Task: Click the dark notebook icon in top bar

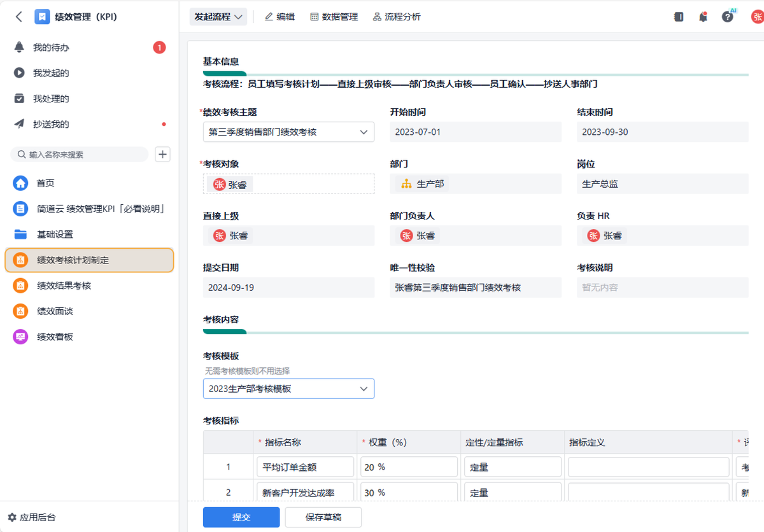Action: point(679,17)
